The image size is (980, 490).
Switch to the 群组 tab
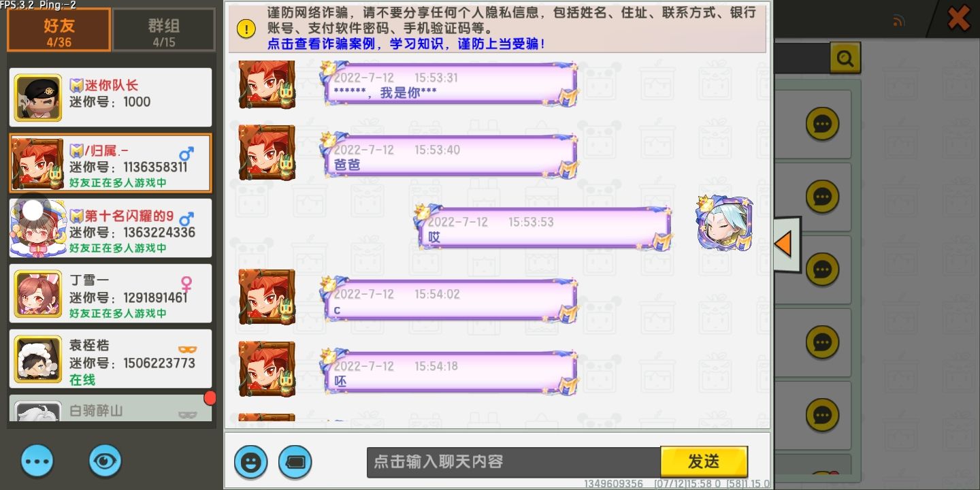163,31
